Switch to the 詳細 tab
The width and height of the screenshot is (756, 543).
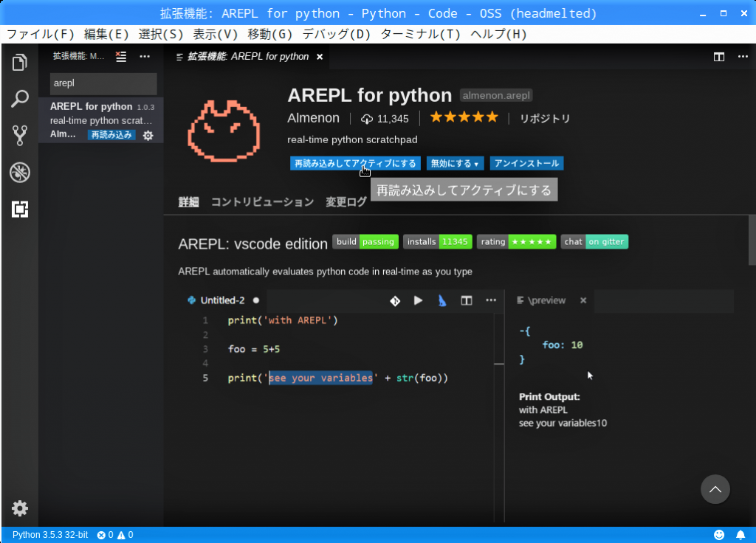(188, 202)
